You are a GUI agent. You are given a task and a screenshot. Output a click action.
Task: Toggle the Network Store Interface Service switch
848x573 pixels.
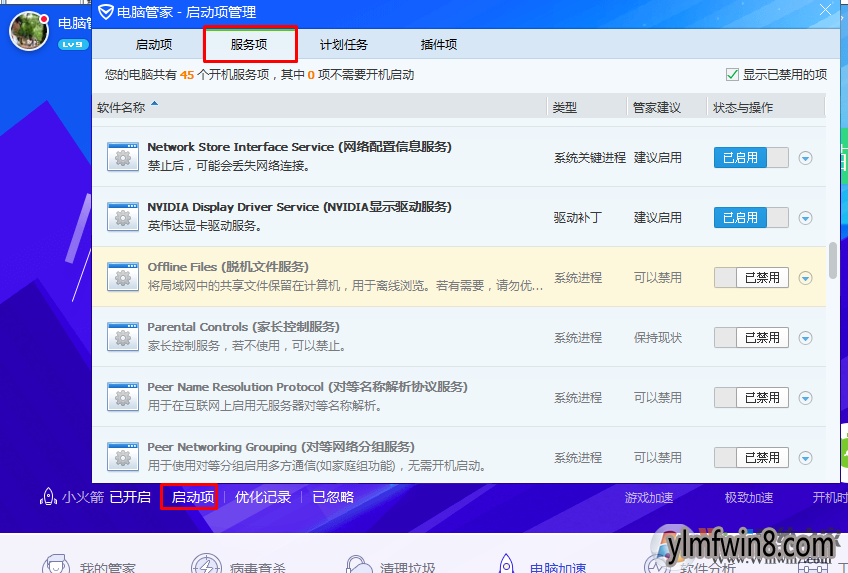click(751, 158)
